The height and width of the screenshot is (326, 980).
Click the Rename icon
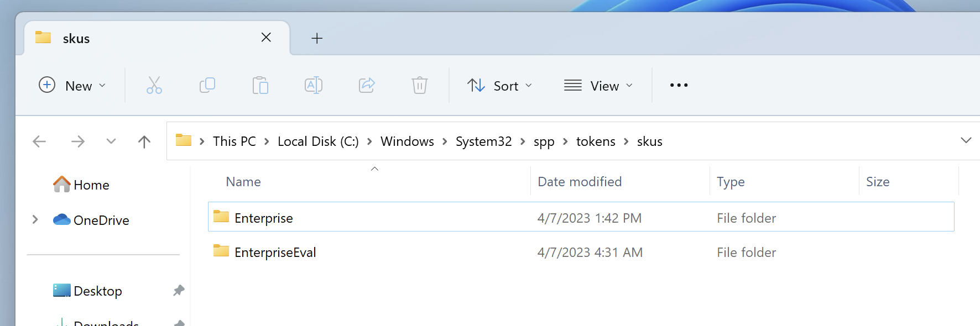(313, 86)
